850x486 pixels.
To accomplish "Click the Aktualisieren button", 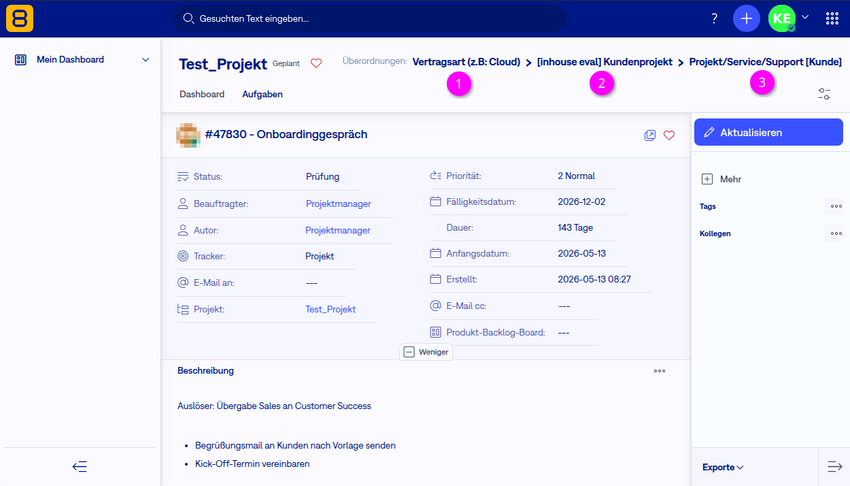I will [x=768, y=132].
